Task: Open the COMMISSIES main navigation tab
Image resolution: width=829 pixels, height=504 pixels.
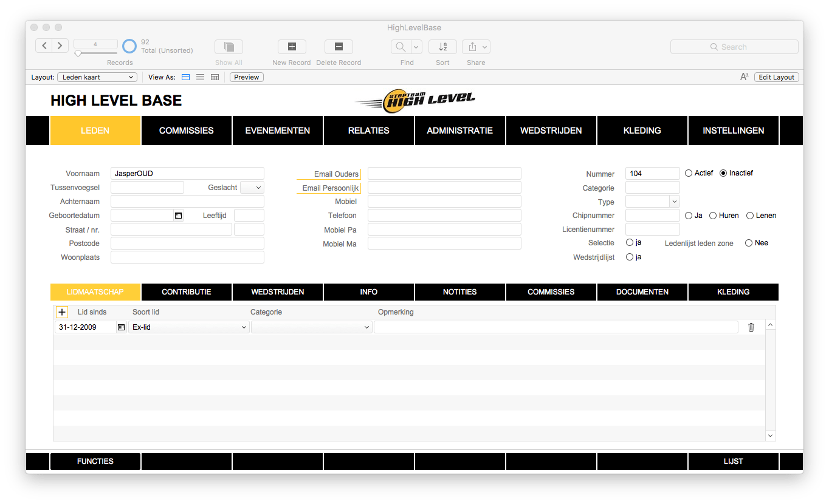Action: click(187, 131)
